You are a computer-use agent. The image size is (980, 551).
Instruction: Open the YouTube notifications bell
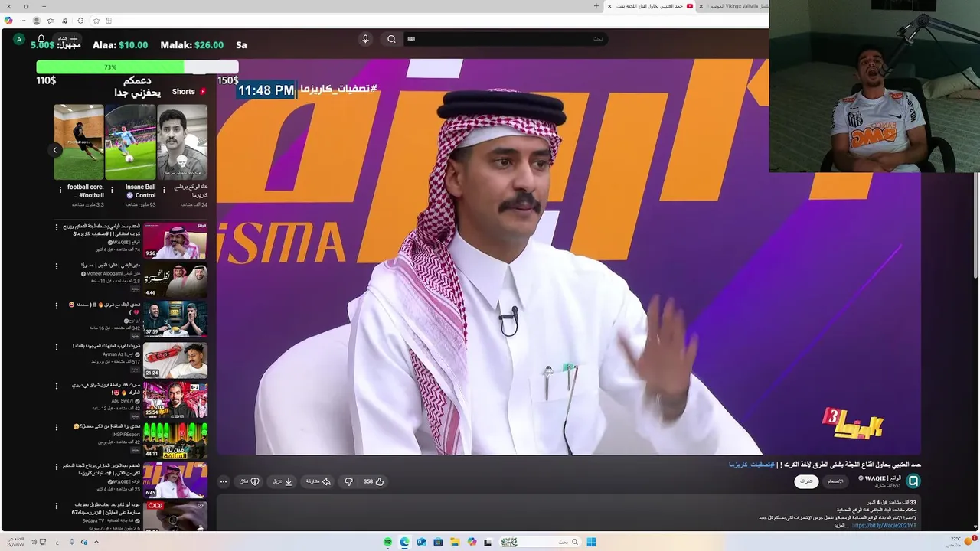tap(41, 38)
